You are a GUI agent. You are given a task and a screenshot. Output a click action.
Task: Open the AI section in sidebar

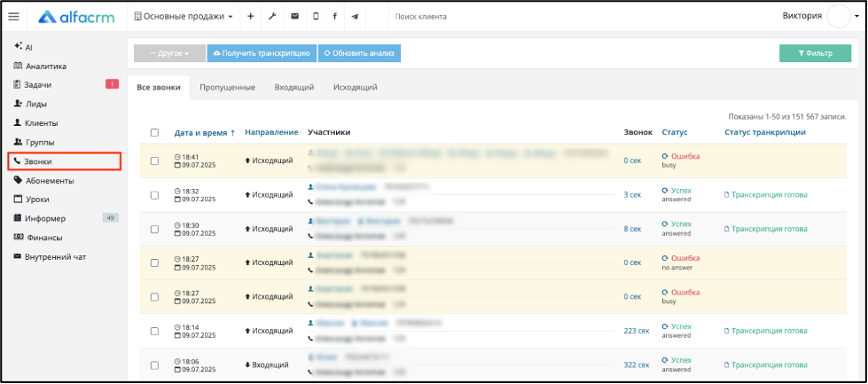coord(23,48)
